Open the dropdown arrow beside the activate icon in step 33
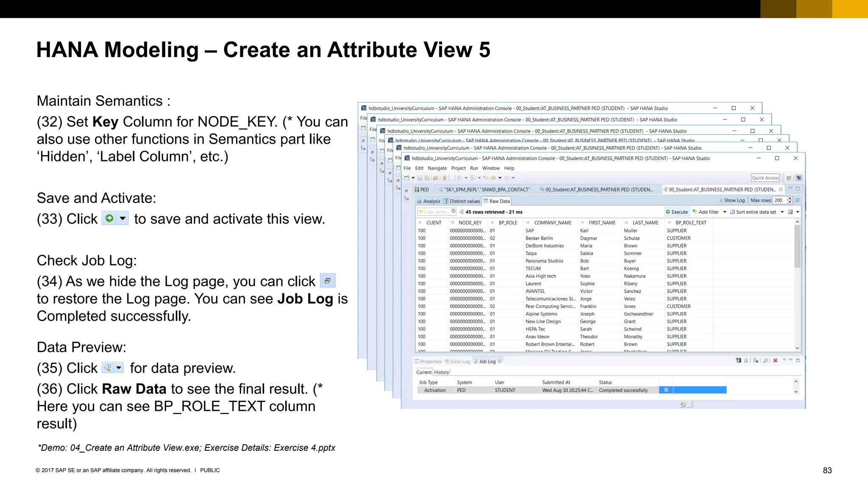868x488 pixels. [122, 218]
